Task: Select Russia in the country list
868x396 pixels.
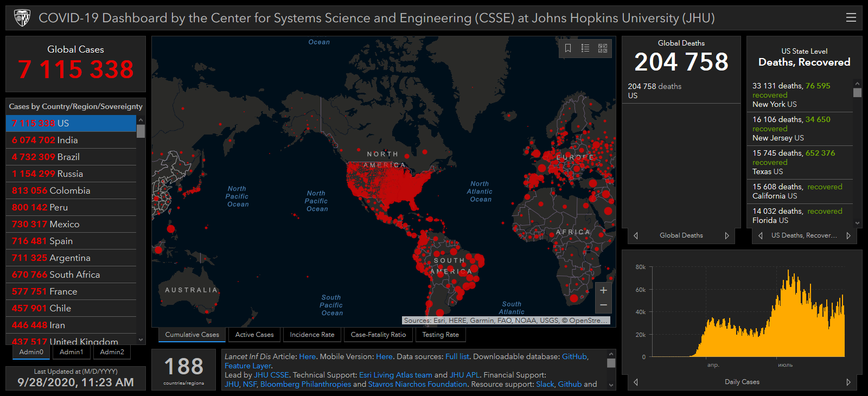Action: point(71,174)
